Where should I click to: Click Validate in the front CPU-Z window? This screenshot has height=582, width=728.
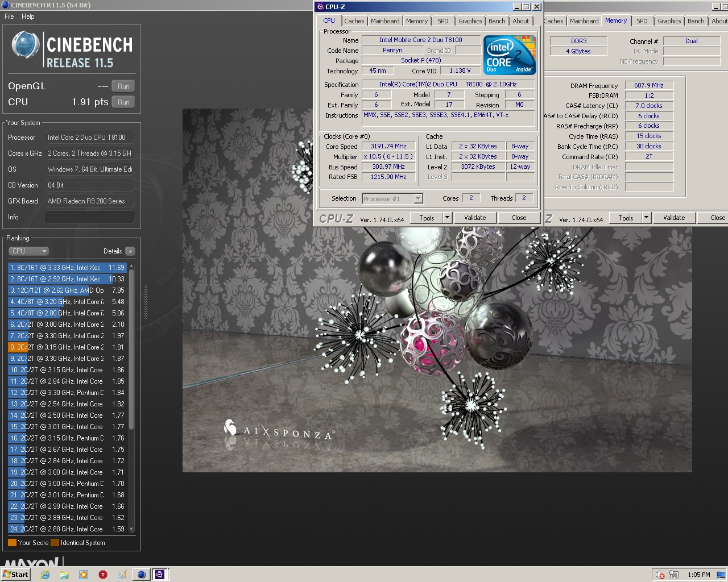tap(475, 218)
